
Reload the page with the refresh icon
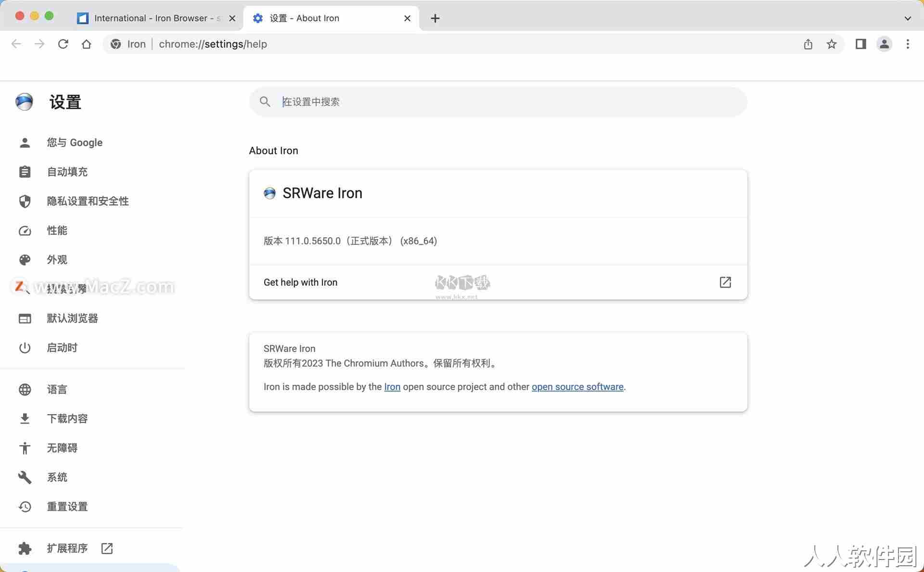coord(63,44)
